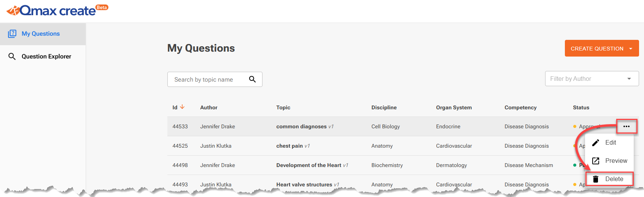Expand the Create Question dropdown arrow
The width and height of the screenshot is (644, 197).
[631, 49]
